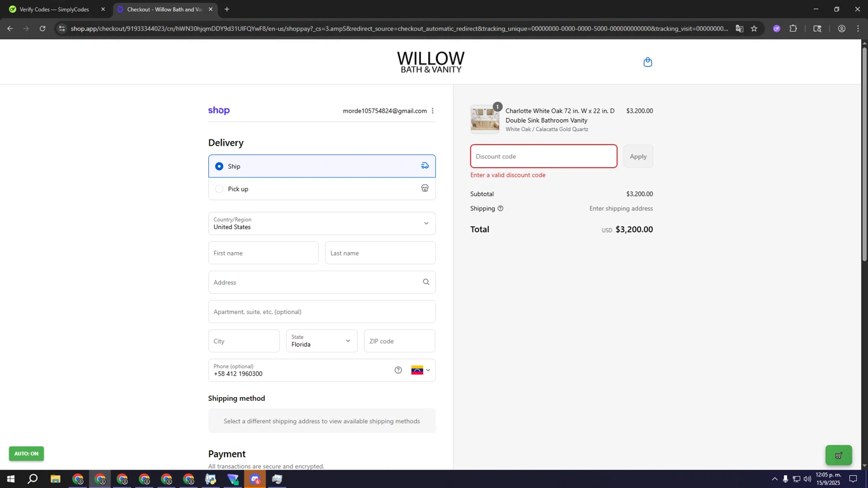Close the Checkout tab
Screen dimensions: 868x488
click(211, 9)
